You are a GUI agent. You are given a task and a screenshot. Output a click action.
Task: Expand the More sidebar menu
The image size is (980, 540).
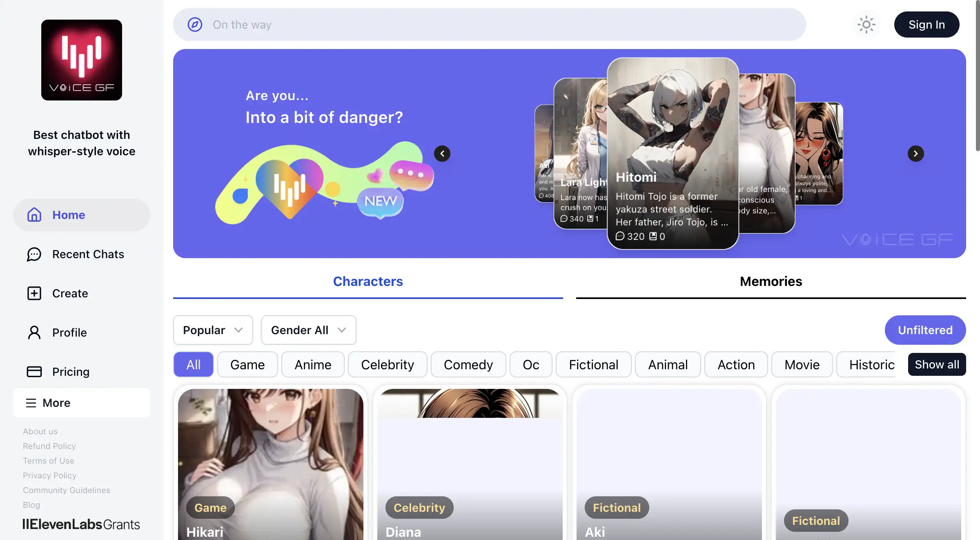(81, 403)
